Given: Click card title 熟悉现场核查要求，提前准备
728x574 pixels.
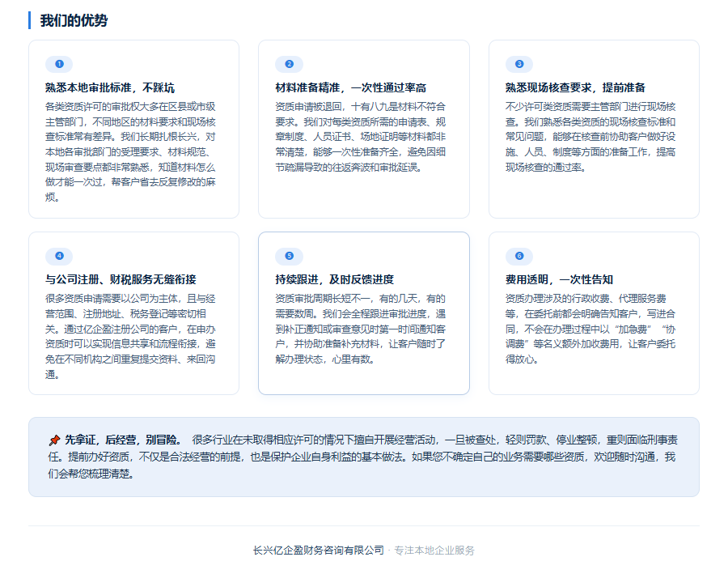Looking at the screenshot, I should click(575, 87).
